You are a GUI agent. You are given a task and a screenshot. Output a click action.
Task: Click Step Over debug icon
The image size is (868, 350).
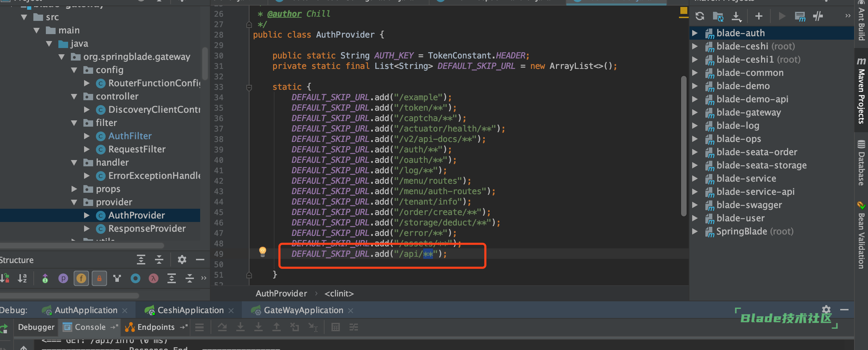(222, 327)
